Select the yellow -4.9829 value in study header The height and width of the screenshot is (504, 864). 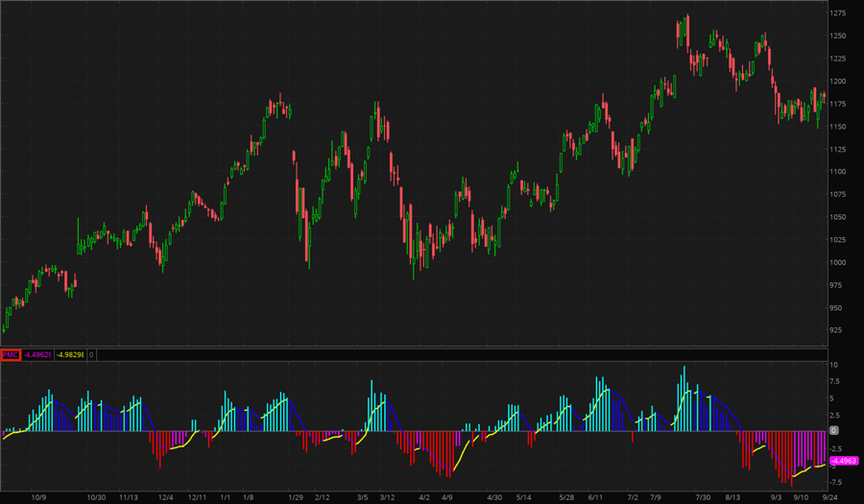[70, 354]
